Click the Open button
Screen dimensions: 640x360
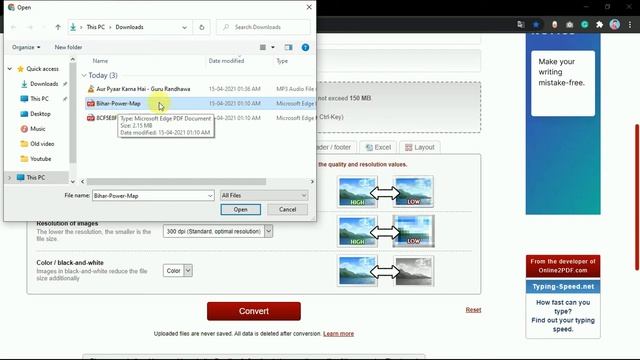[240, 209]
